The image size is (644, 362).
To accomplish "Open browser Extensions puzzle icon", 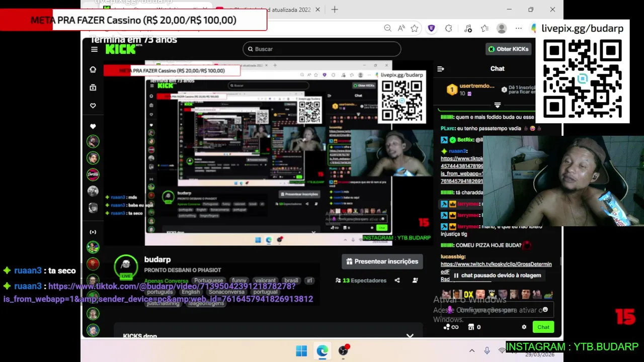I will tap(449, 29).
